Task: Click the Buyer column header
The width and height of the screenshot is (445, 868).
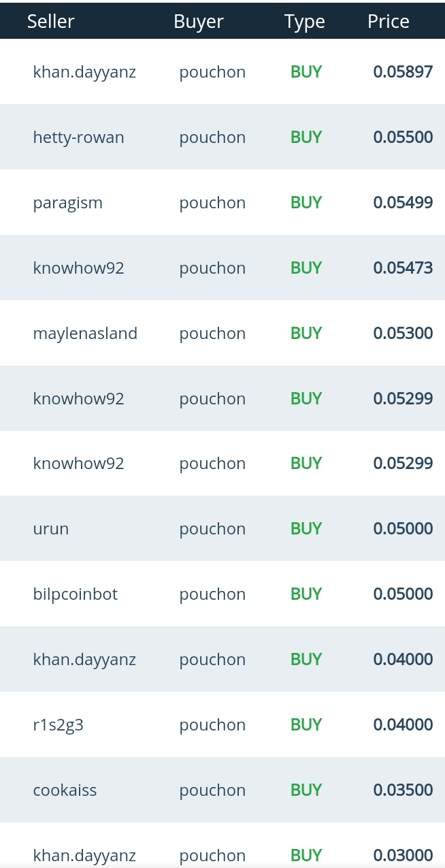Action: [199, 21]
